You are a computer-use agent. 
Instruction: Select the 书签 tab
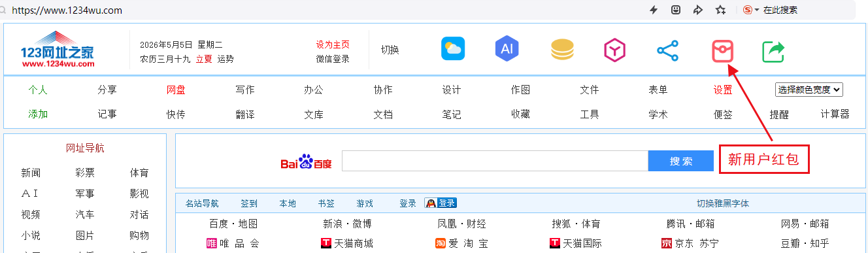tap(326, 203)
